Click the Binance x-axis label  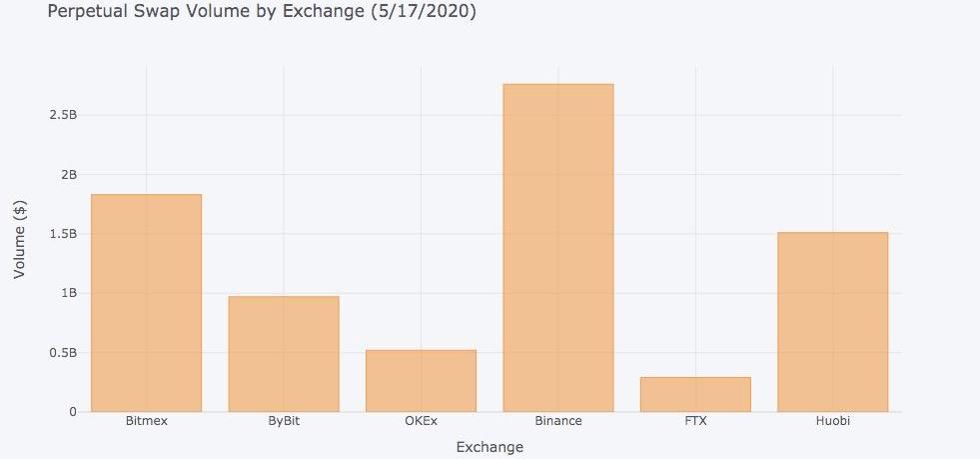558,421
